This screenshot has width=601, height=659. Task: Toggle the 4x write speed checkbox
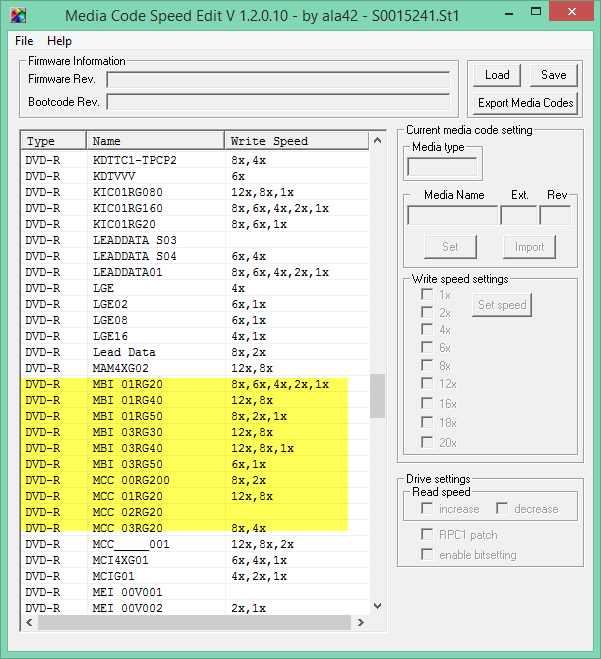[427, 330]
